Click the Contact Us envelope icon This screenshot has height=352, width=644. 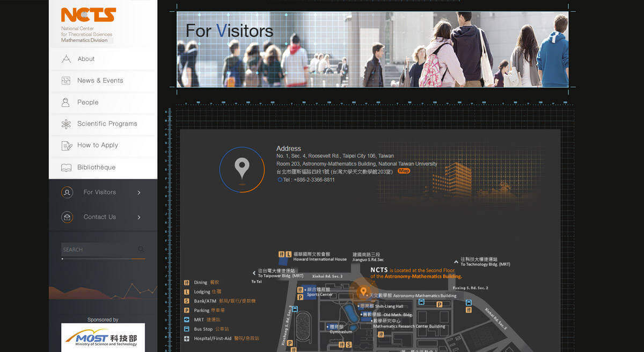point(67,217)
